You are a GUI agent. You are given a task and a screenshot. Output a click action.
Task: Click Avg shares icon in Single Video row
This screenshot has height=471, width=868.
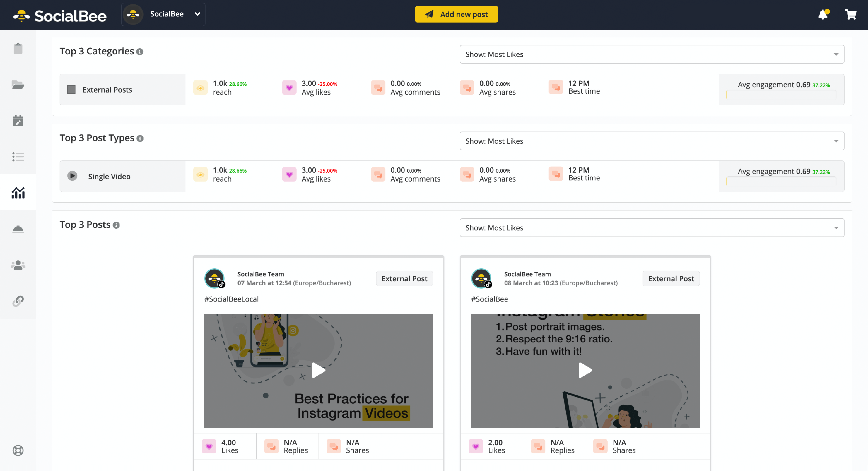point(467,174)
